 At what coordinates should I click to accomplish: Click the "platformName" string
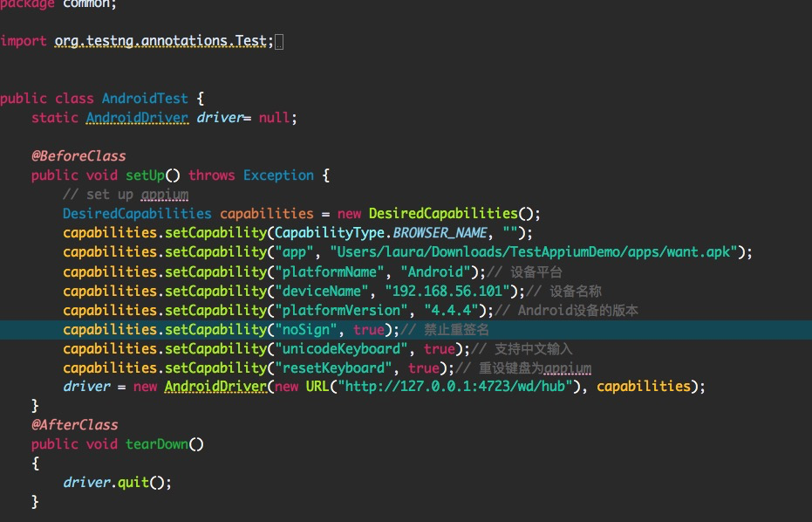tap(330, 271)
